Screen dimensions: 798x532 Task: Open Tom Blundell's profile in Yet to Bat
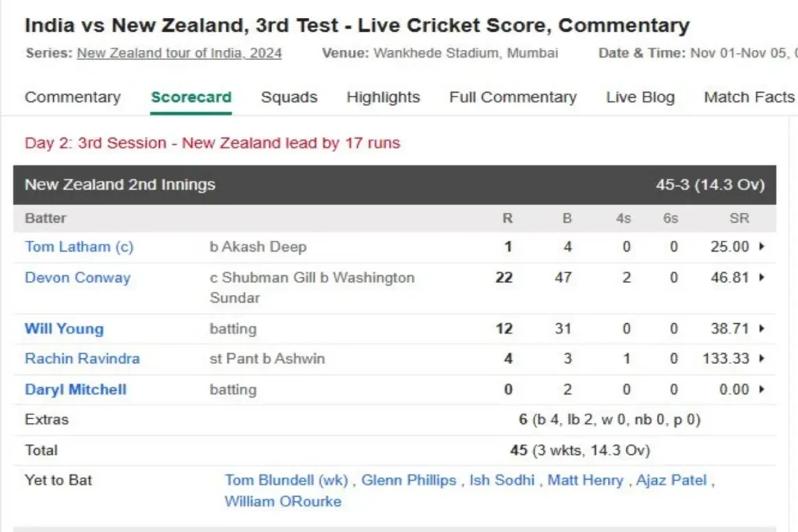287,480
